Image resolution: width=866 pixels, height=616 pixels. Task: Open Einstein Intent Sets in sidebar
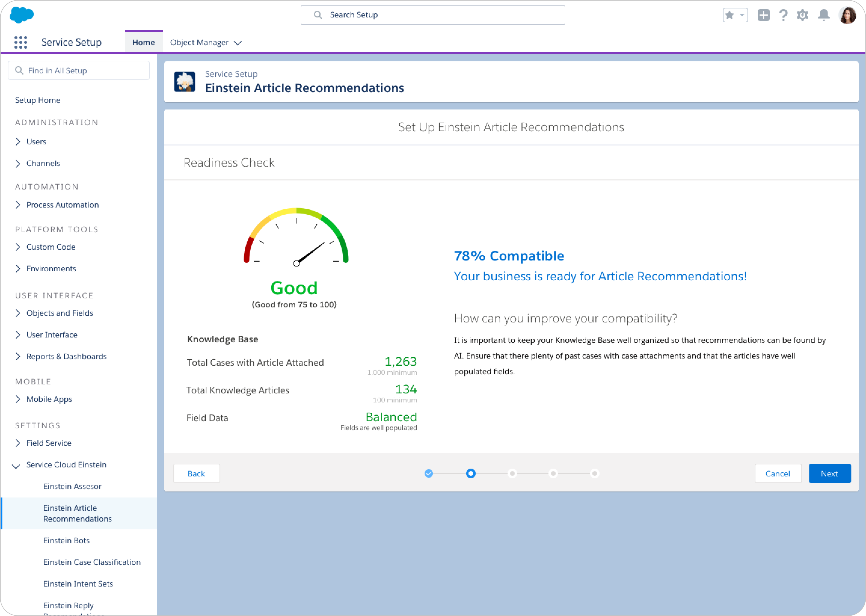pos(78,584)
